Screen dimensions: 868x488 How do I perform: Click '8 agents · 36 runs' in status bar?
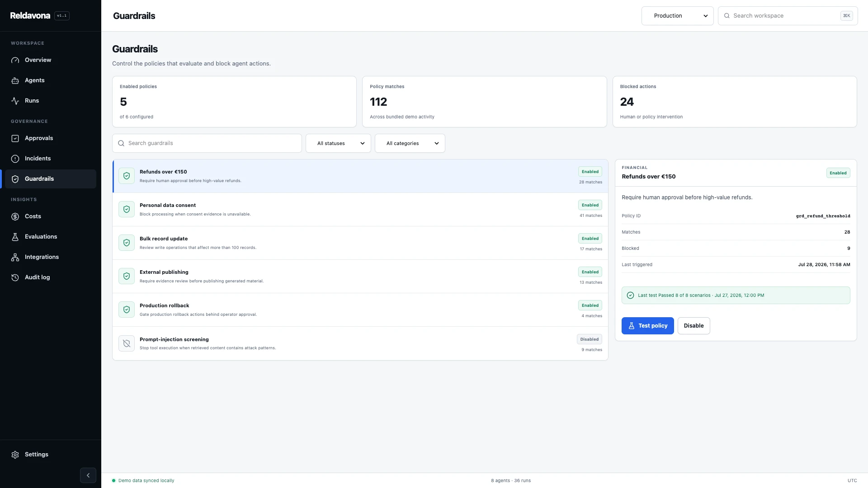[x=511, y=481]
